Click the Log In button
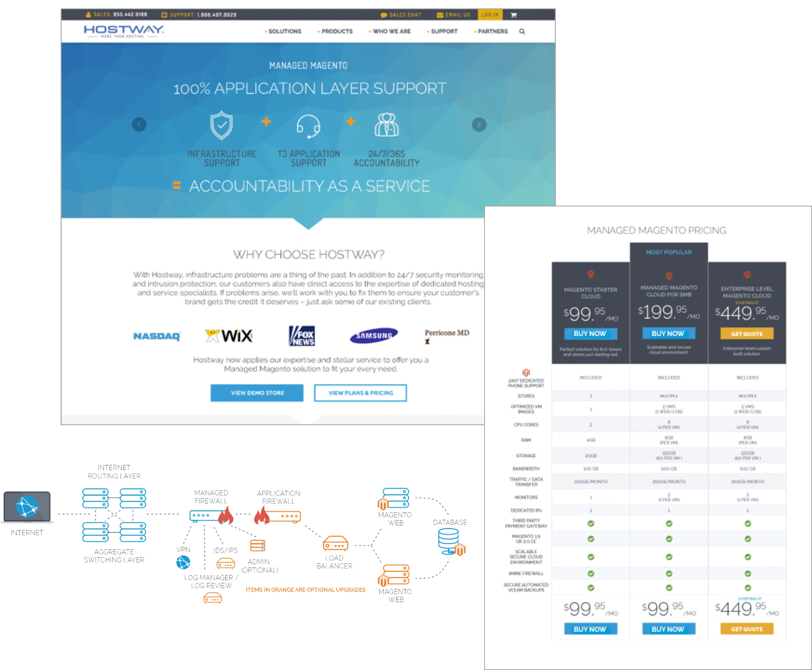The image size is (812, 670). pyautogui.click(x=490, y=15)
